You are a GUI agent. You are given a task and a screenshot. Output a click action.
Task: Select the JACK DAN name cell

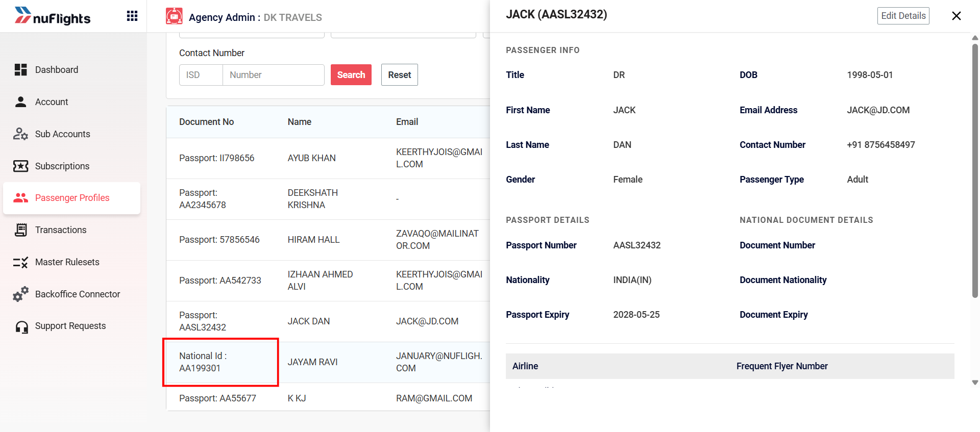(x=309, y=321)
